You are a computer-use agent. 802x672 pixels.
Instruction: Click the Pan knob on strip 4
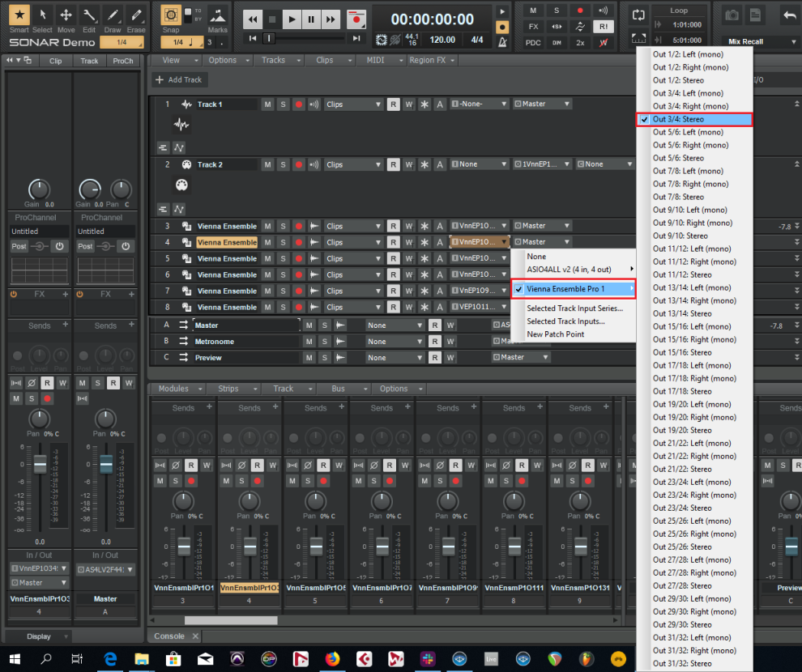[x=250, y=501]
